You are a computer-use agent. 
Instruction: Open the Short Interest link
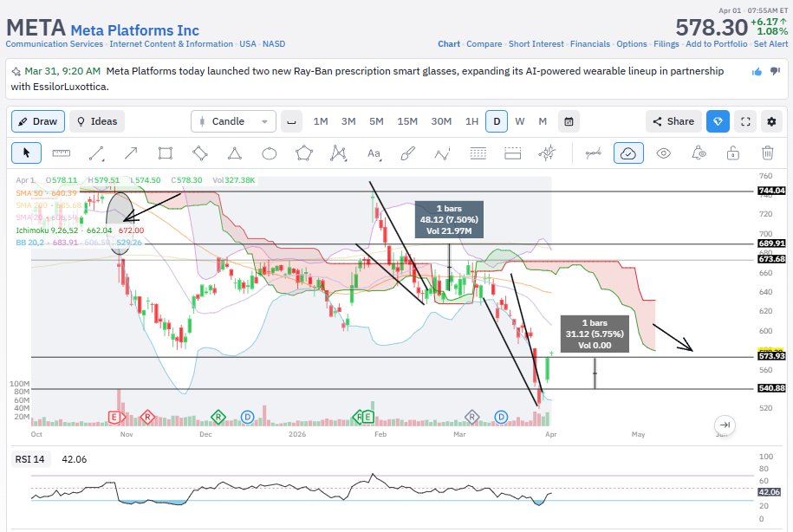(x=536, y=44)
